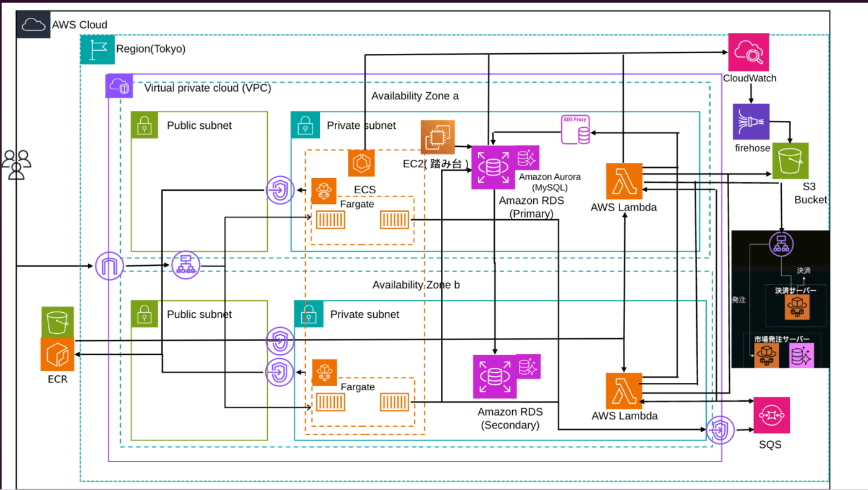Select the pink SQS queue icon
868x490 pixels.
771,415
